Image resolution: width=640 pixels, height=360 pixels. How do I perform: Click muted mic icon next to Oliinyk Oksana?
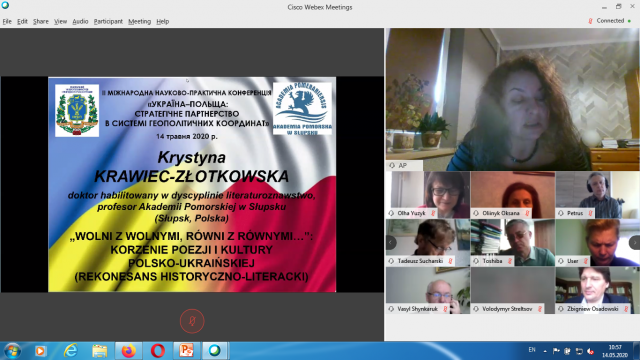(527, 213)
